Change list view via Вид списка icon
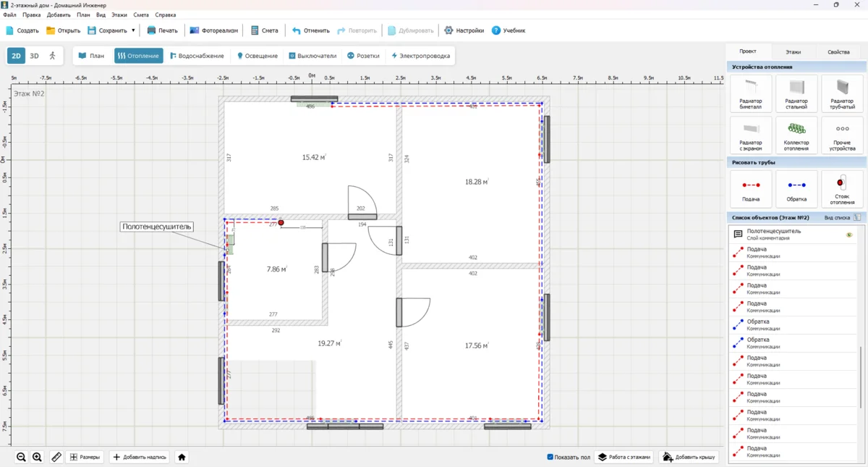 [857, 217]
